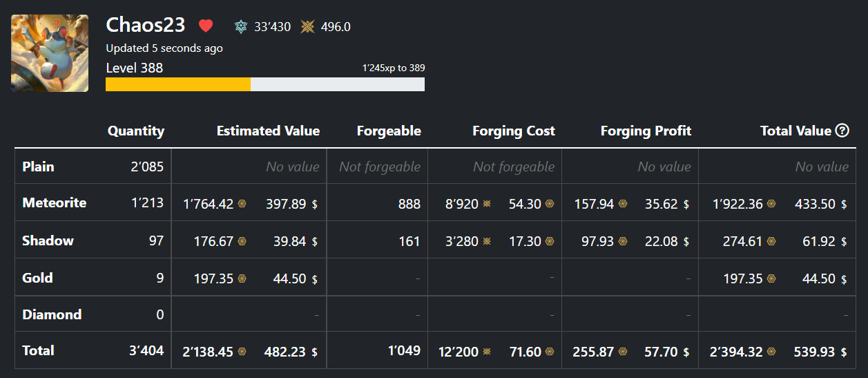Select the Meteorite row label
The width and height of the screenshot is (868, 378).
pyautogui.click(x=55, y=203)
